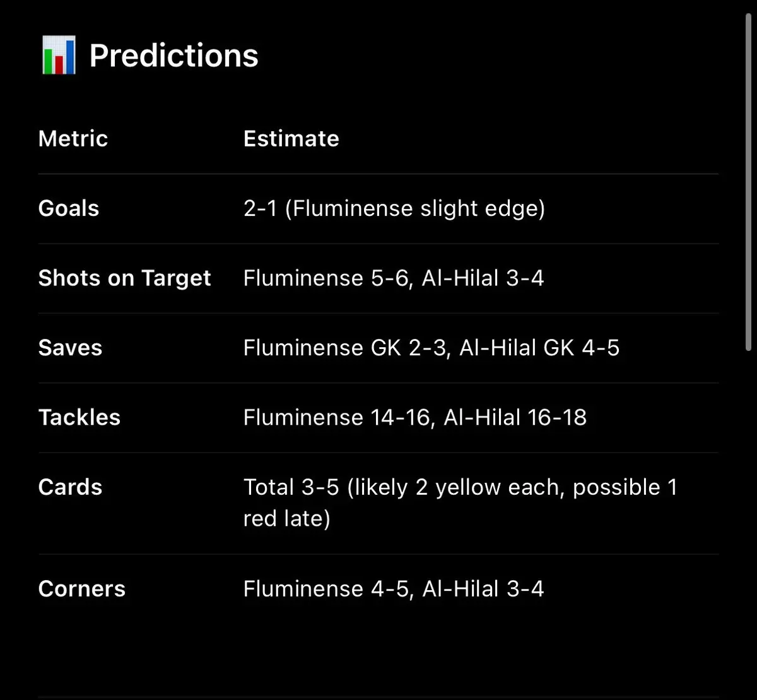757x700 pixels.
Task: Click the Fluminense 4-5 corners estimate
Action: coord(329,589)
